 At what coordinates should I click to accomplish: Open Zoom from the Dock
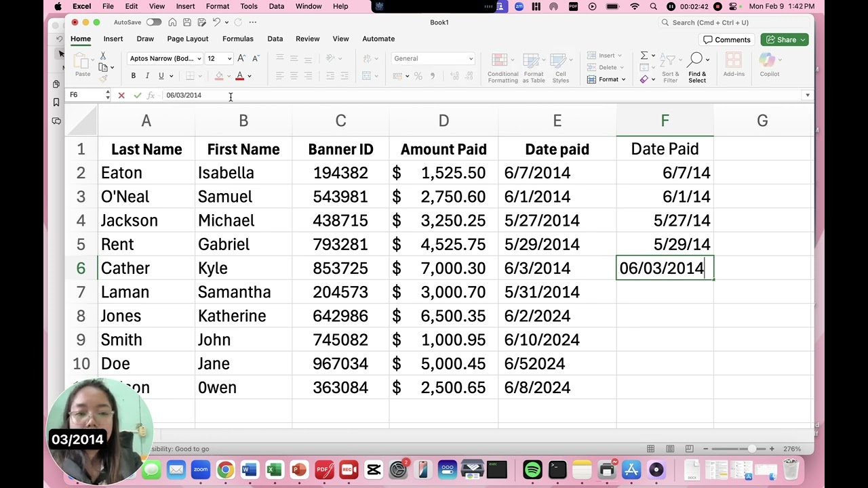[x=201, y=469]
